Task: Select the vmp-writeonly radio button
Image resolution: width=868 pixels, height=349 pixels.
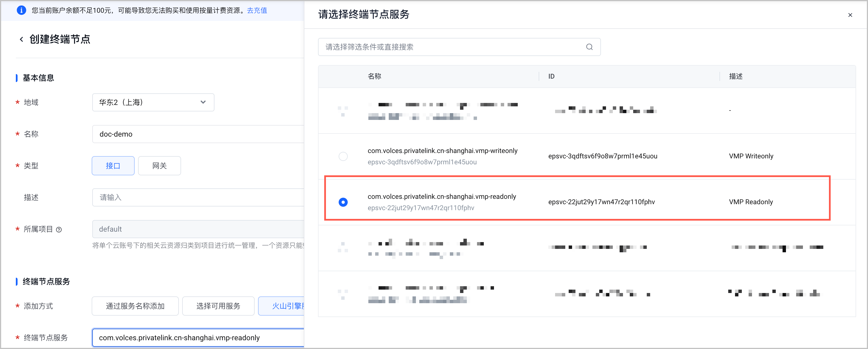Action: click(x=343, y=156)
